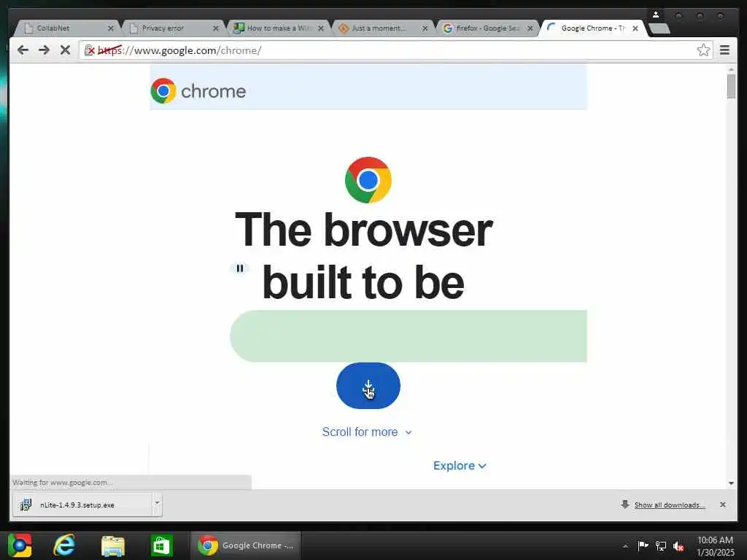Close the firefox Google Search tab
Viewport: 747px width, 560px height.
pyautogui.click(x=530, y=28)
